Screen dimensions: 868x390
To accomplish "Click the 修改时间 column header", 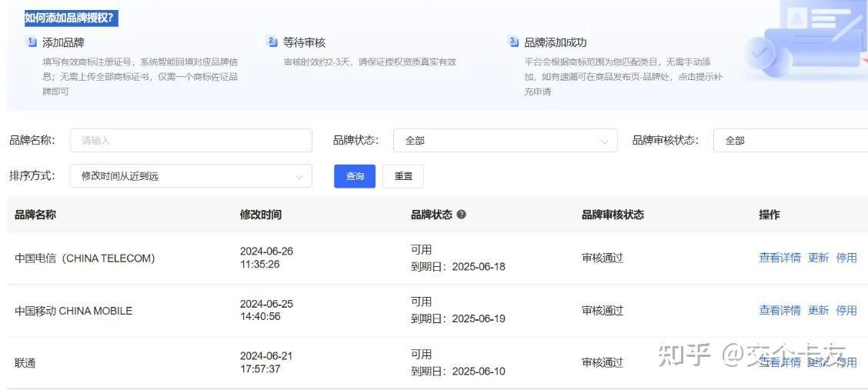I will coord(261,215).
